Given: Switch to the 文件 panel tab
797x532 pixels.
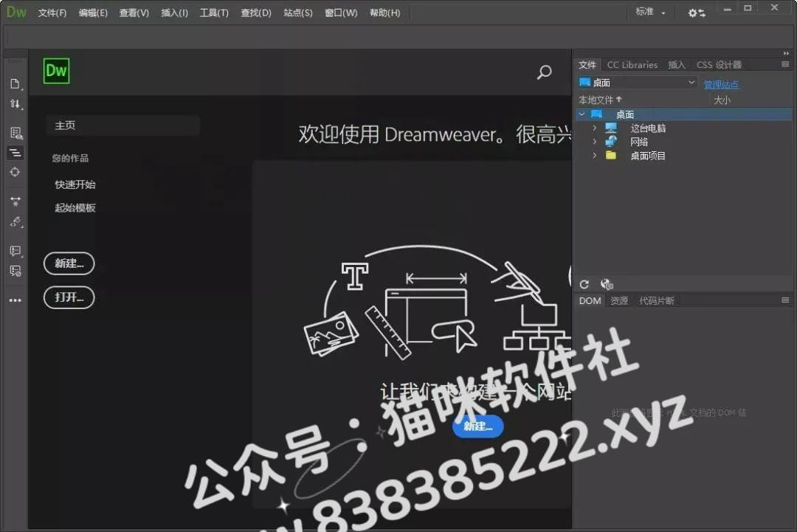Looking at the screenshot, I should tap(587, 64).
